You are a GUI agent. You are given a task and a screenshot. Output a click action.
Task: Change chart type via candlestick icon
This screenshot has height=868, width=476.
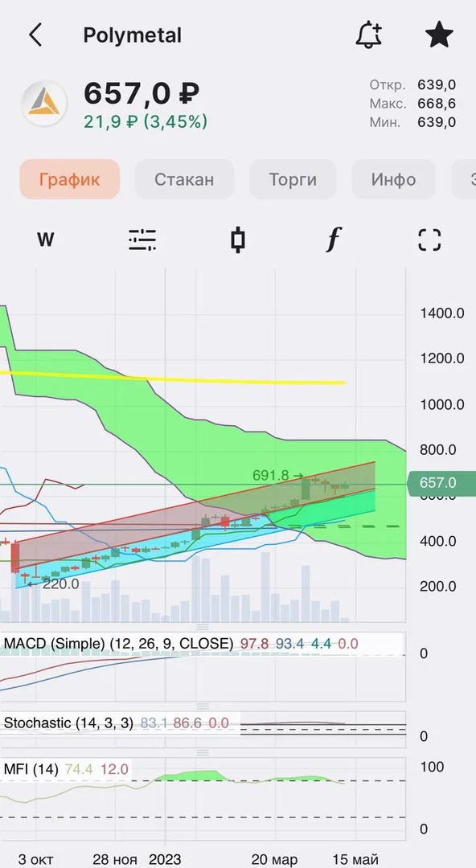pos(238,240)
